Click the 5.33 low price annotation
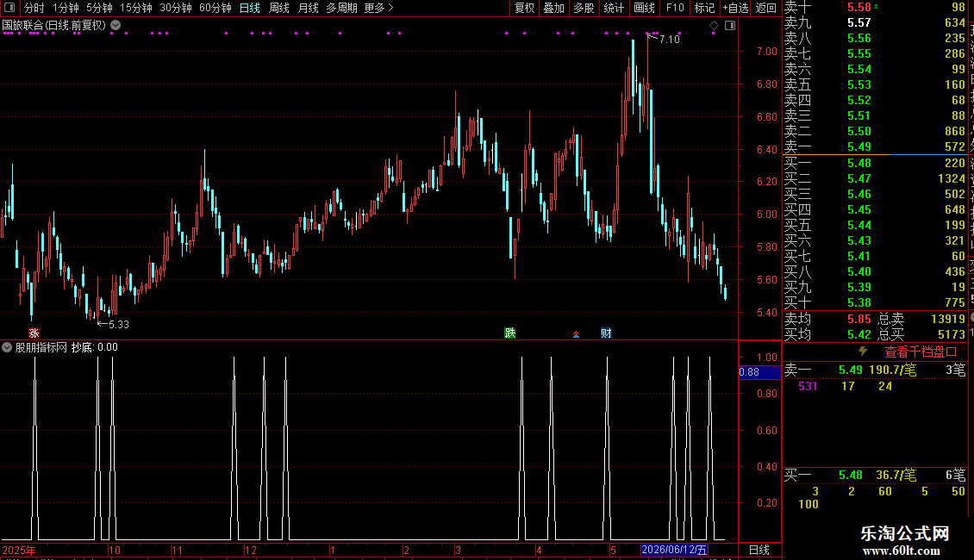974x560 pixels. tap(119, 324)
